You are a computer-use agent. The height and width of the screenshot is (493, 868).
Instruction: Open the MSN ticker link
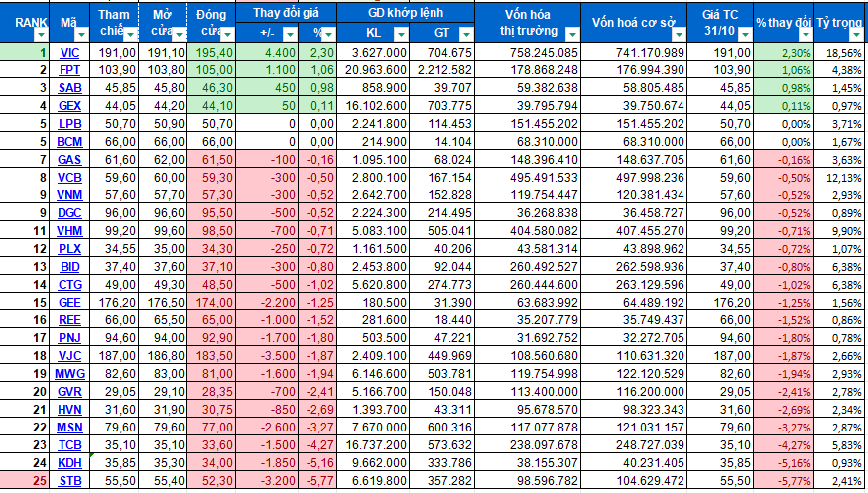(x=69, y=428)
